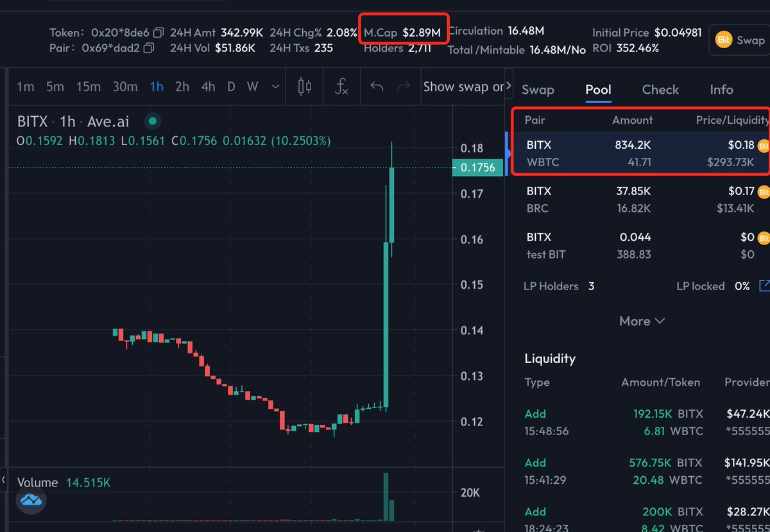The image size is (770, 532).
Task: Select the 4h timeframe
Action: click(x=208, y=87)
